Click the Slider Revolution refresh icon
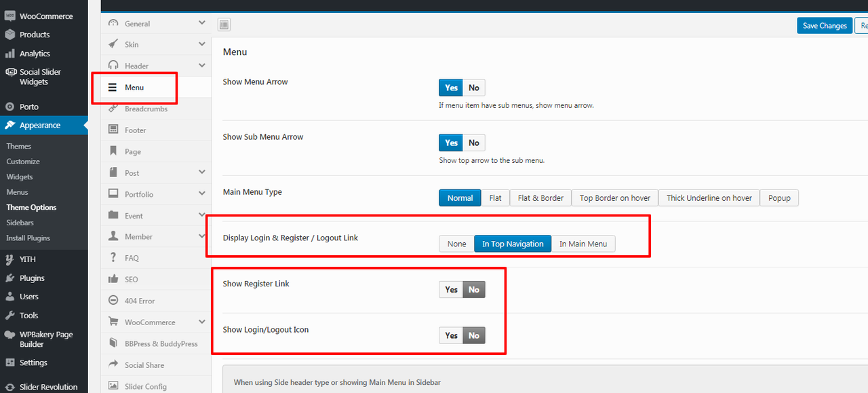The height and width of the screenshot is (393, 868). [x=10, y=387]
